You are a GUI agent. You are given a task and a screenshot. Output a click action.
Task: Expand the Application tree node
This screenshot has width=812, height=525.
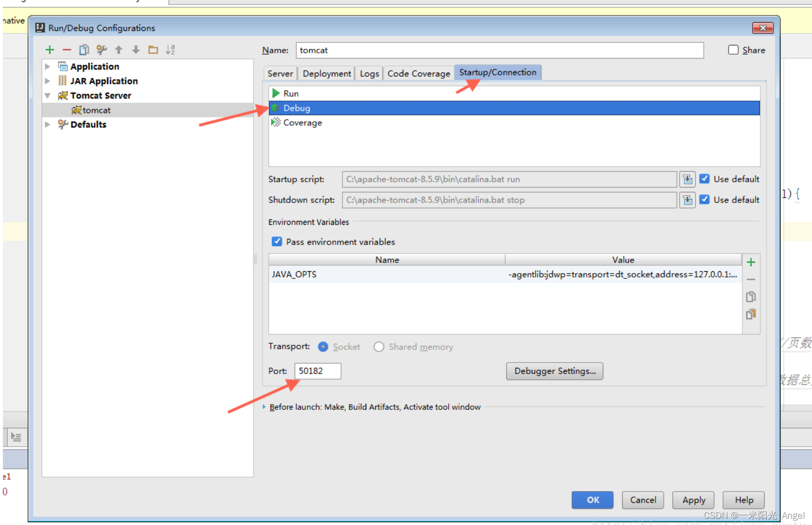pyautogui.click(x=47, y=66)
